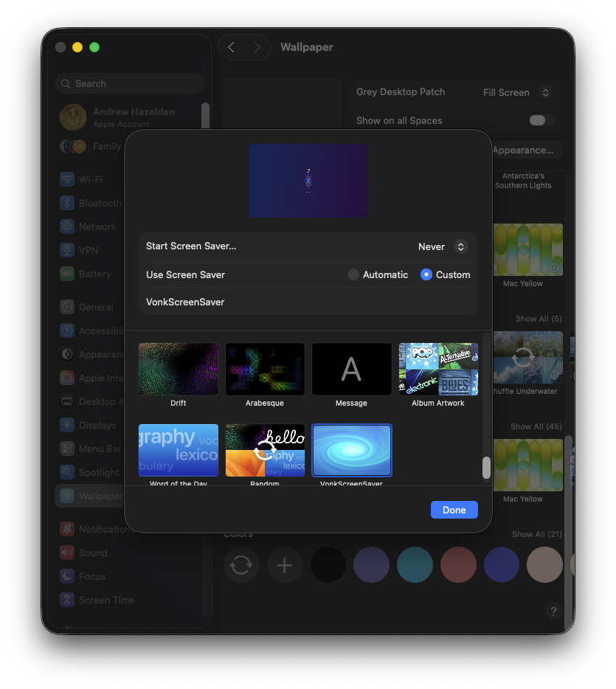Open the Appearance sidebar icon

[x=67, y=354]
